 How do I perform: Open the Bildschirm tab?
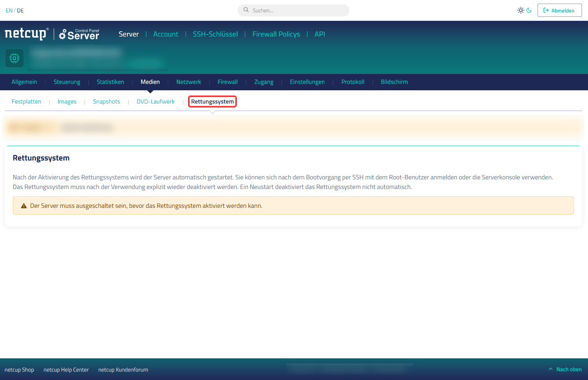pyautogui.click(x=394, y=82)
